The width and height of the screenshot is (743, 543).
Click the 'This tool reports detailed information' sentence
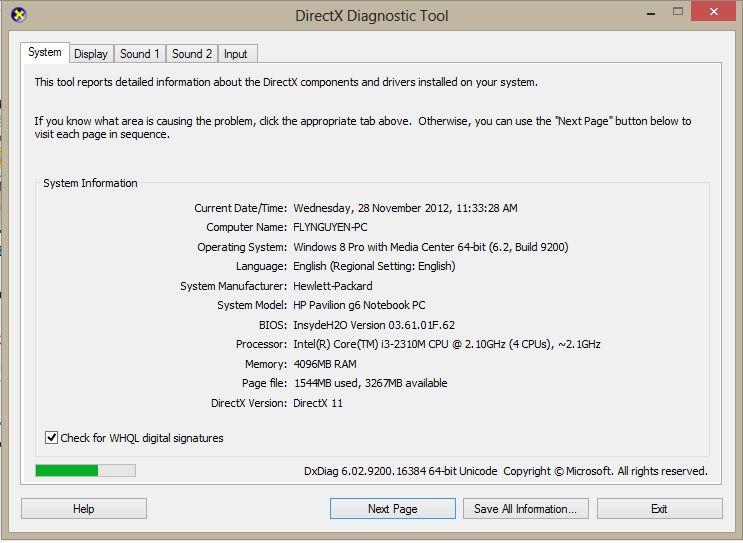click(x=286, y=82)
